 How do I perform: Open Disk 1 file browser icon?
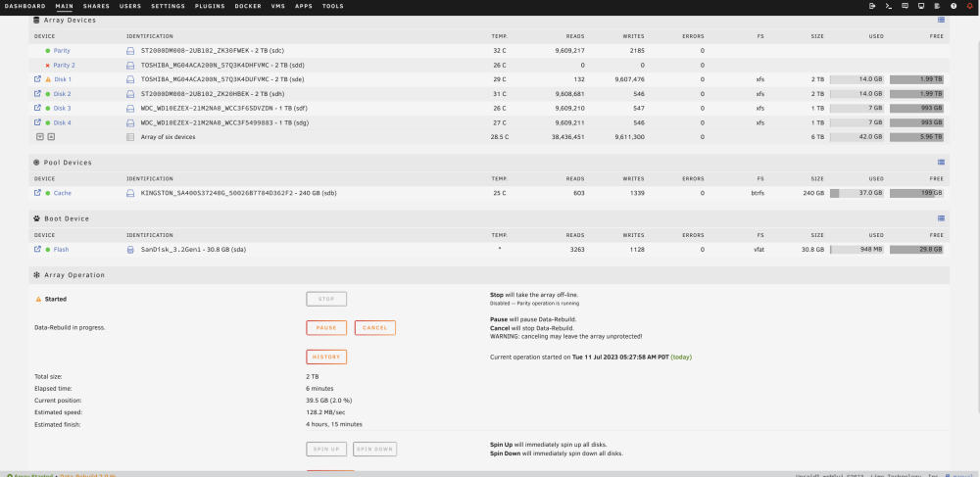[x=37, y=79]
